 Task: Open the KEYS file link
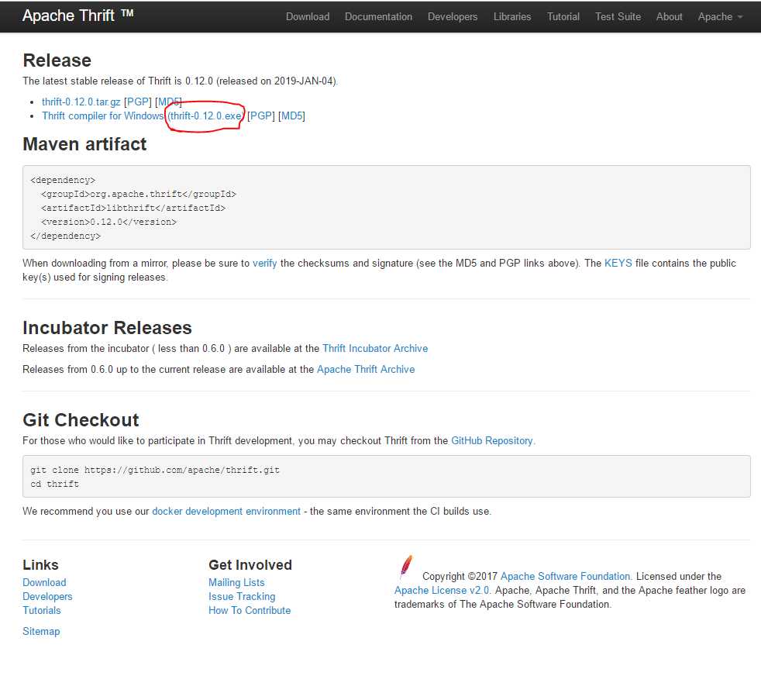point(618,263)
